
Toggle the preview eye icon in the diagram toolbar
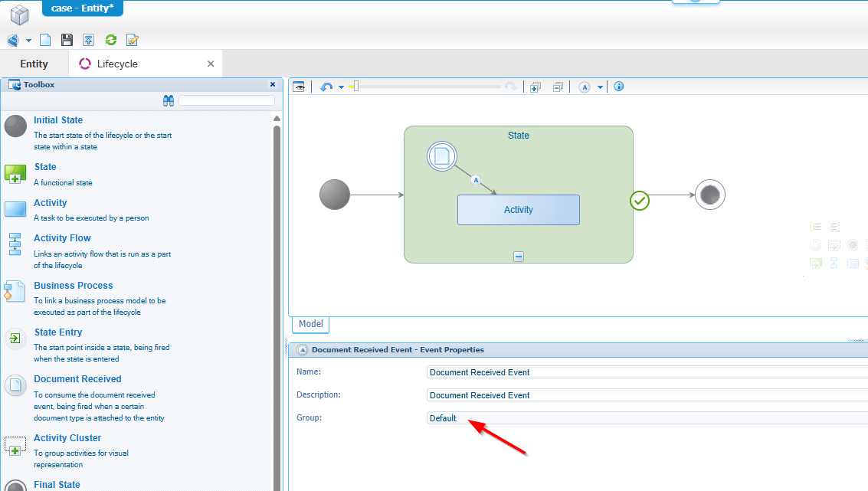coord(299,87)
